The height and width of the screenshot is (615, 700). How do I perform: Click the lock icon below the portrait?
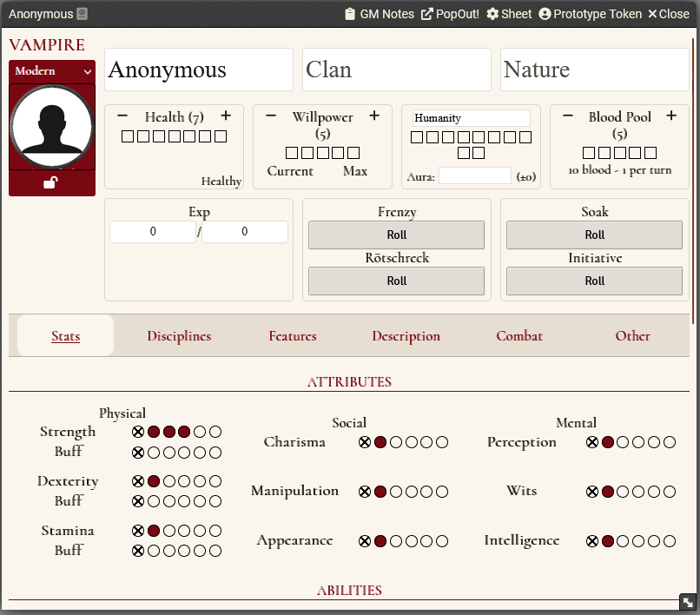[x=51, y=183]
